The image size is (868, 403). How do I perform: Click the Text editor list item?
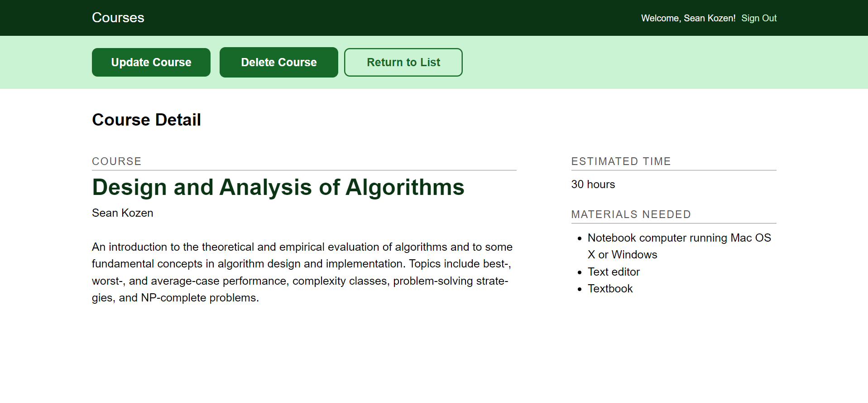(614, 272)
